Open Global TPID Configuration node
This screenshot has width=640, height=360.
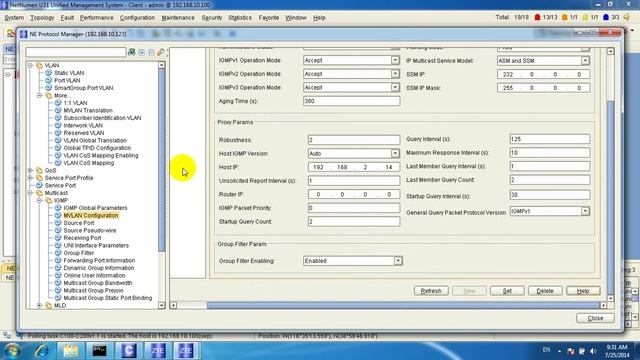(x=97, y=148)
